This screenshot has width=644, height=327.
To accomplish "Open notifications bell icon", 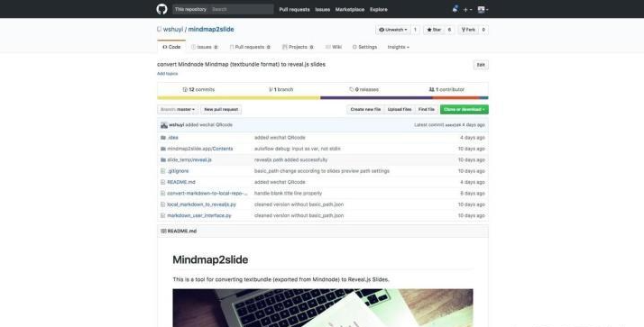I will [455, 9].
